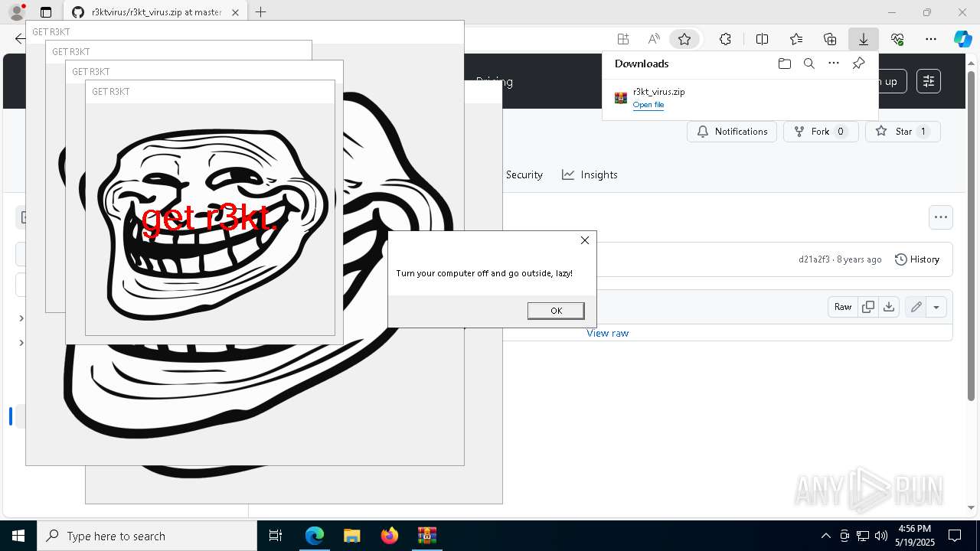Viewport: 980px width, 551px height.
Task: Toggle Edge split screen icon
Action: click(x=762, y=39)
